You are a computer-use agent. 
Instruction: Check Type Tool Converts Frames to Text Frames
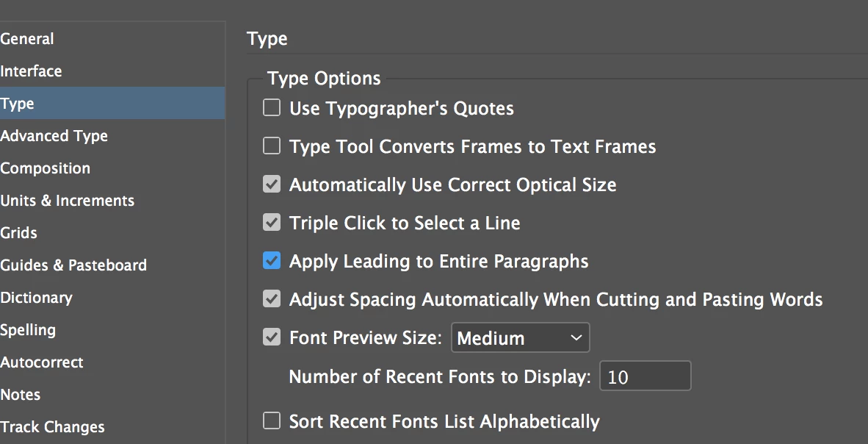[272, 146]
